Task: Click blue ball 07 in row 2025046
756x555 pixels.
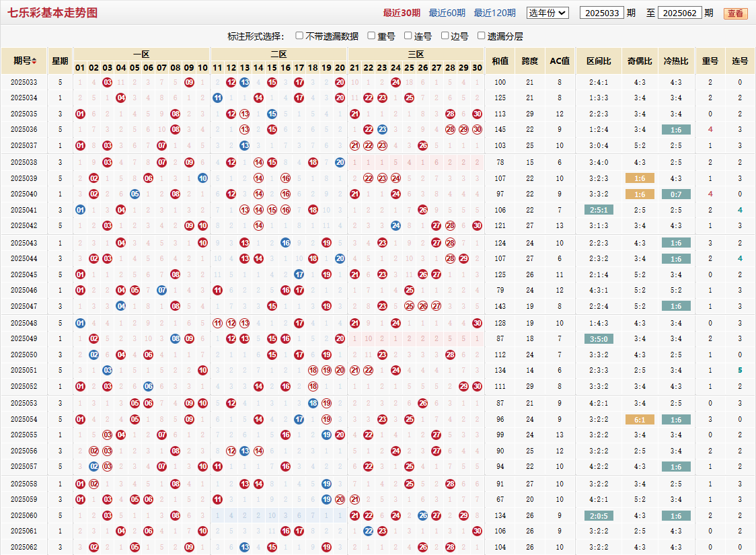Action: (x=162, y=290)
